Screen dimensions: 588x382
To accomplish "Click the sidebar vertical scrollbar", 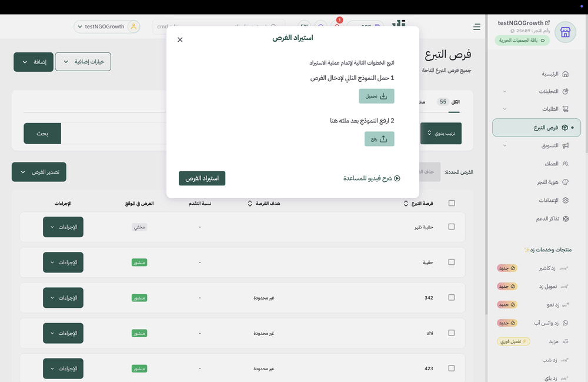I will [486, 165].
